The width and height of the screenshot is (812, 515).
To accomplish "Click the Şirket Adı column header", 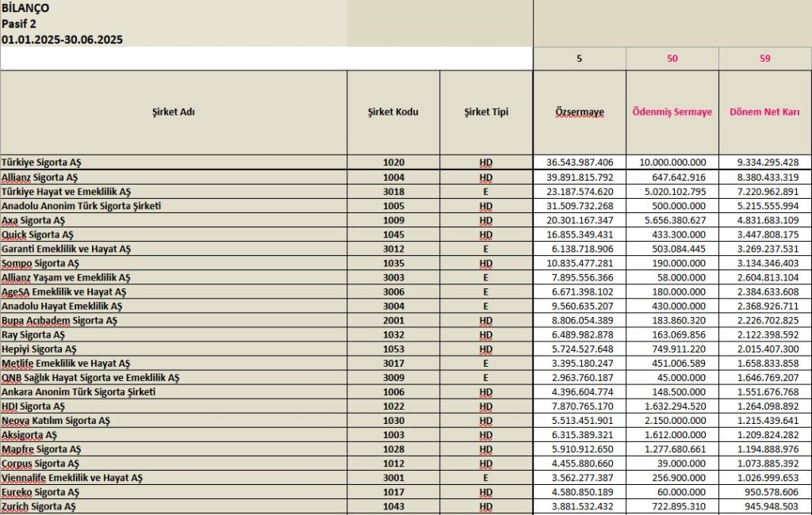I will (174, 113).
